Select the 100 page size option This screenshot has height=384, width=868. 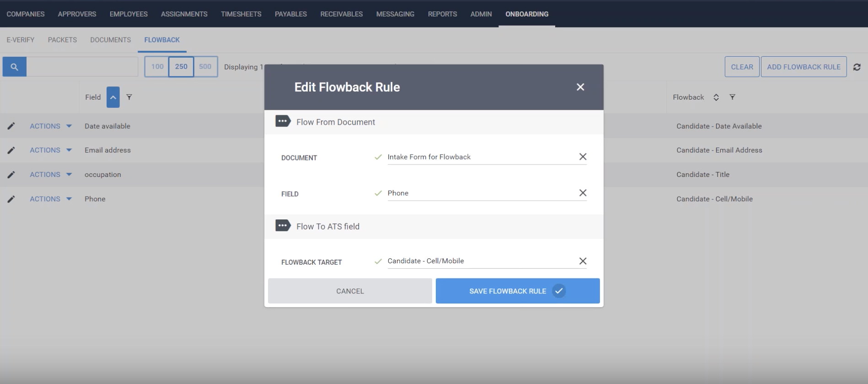pos(157,67)
